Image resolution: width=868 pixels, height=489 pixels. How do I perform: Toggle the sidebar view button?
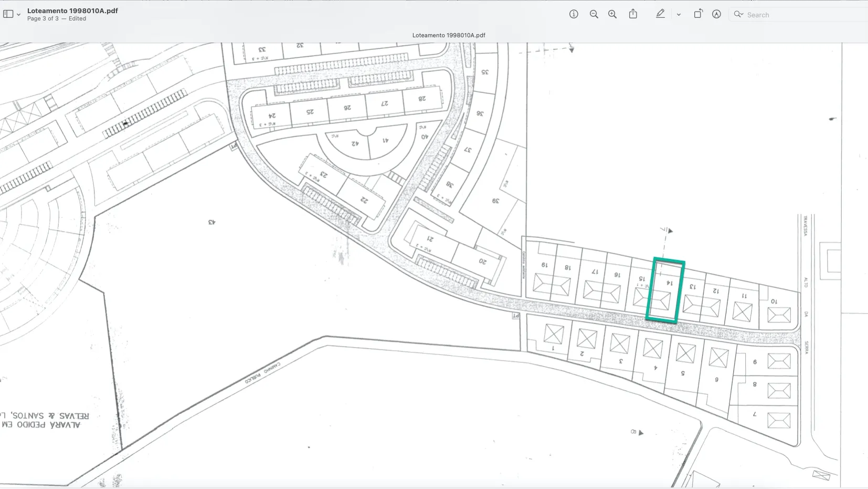[8, 14]
